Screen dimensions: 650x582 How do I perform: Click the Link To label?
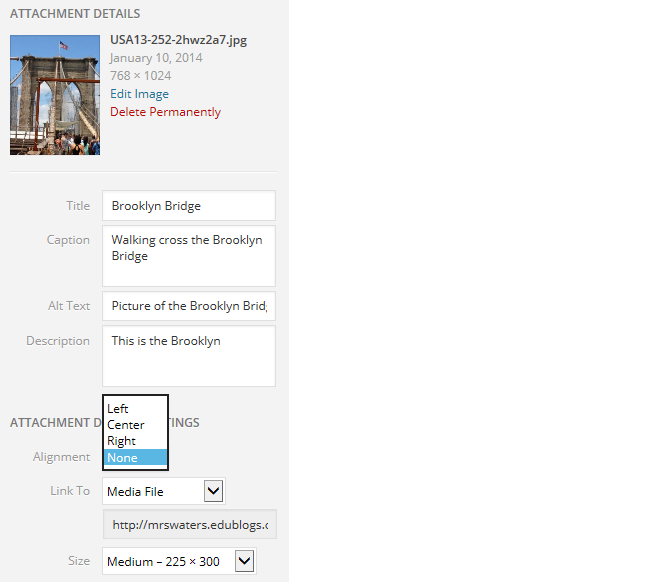pos(70,491)
